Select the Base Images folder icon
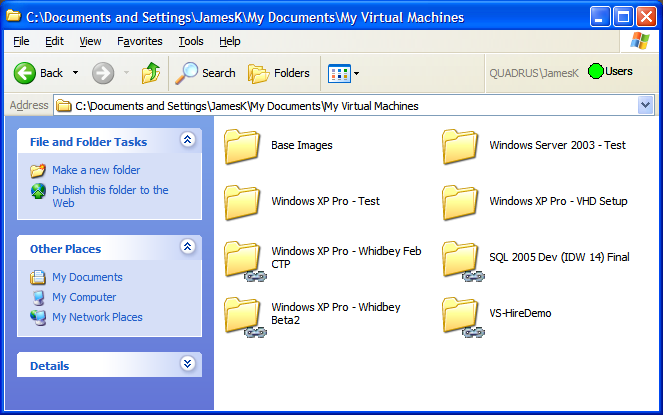Screen dimensions: 663x415 [242, 146]
